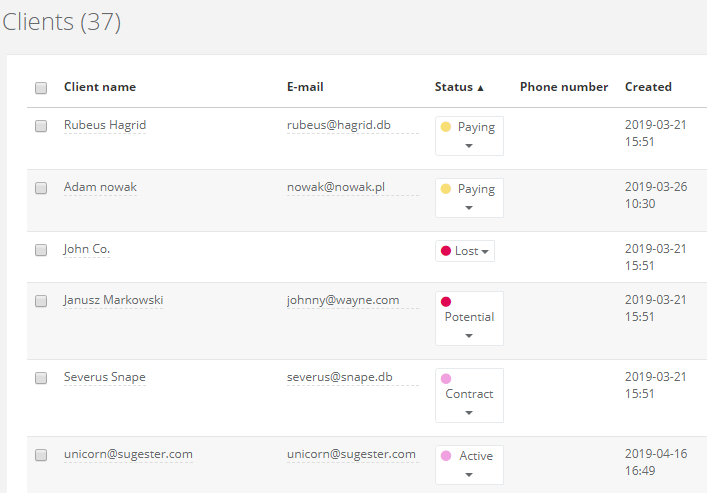707x493 pixels.
Task: Click the Created column header
Action: tap(648, 87)
